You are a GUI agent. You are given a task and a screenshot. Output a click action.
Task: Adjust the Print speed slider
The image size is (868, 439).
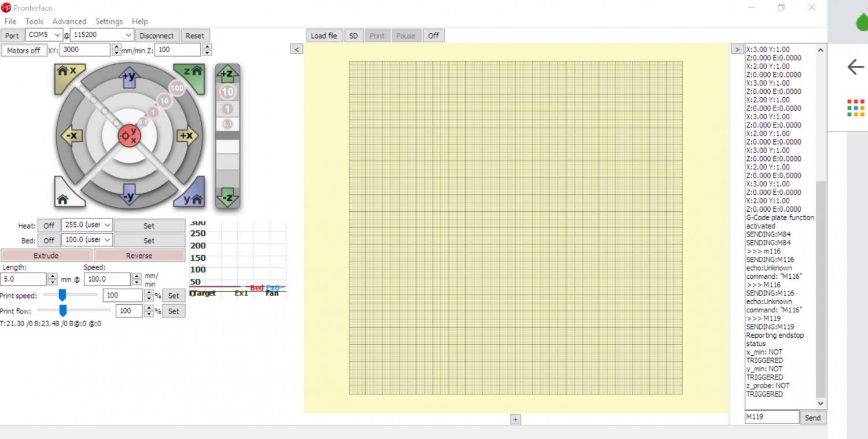tap(62, 295)
